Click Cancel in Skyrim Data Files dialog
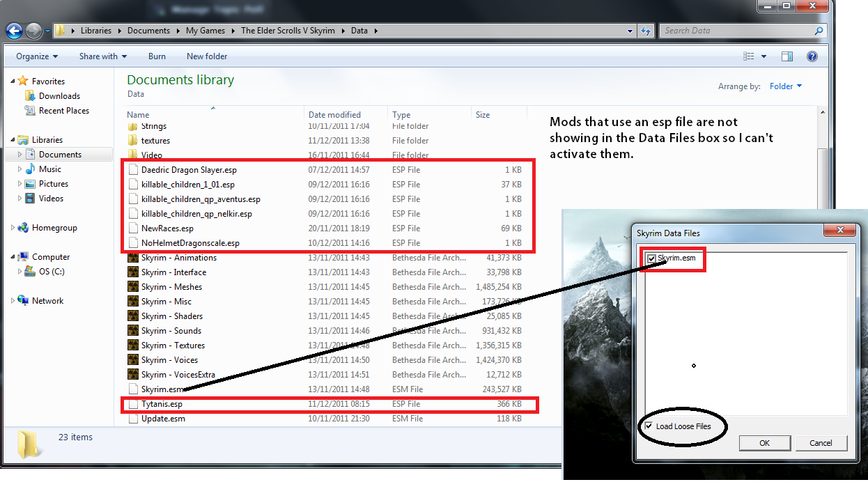The image size is (868, 489). pos(821,443)
